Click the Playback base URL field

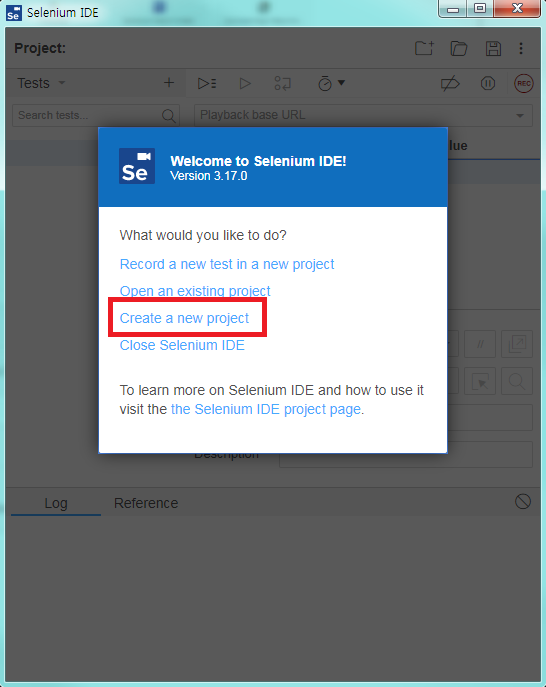tap(363, 115)
